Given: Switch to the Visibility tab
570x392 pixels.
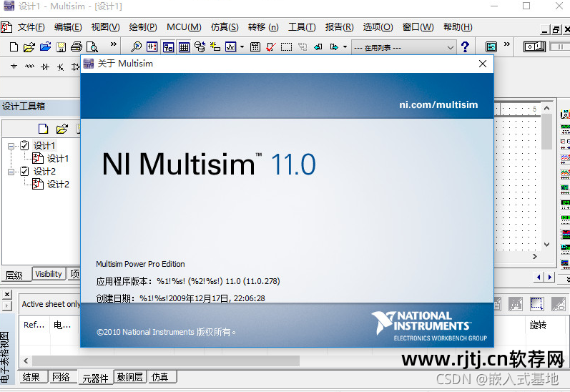Looking at the screenshot, I should 49,274.
